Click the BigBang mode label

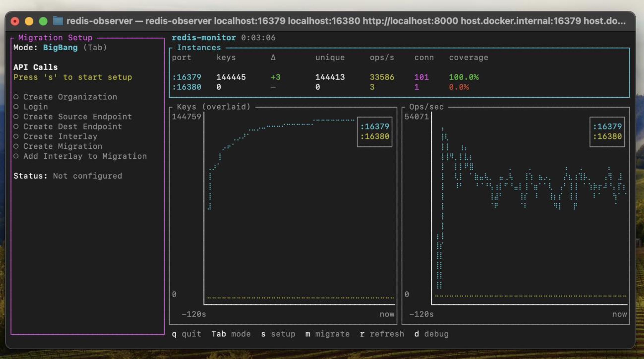(x=60, y=47)
